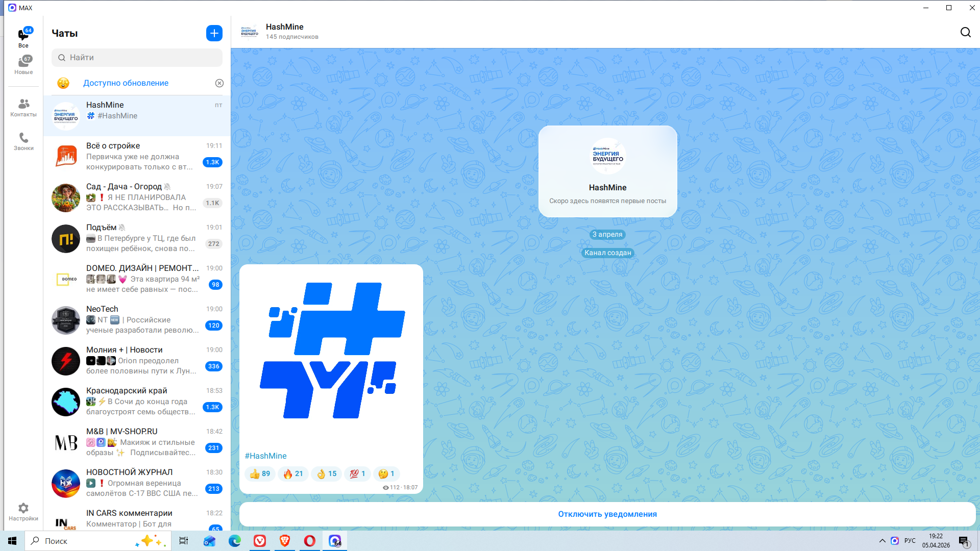Toggle the fire reaction with 21

[x=293, y=474]
